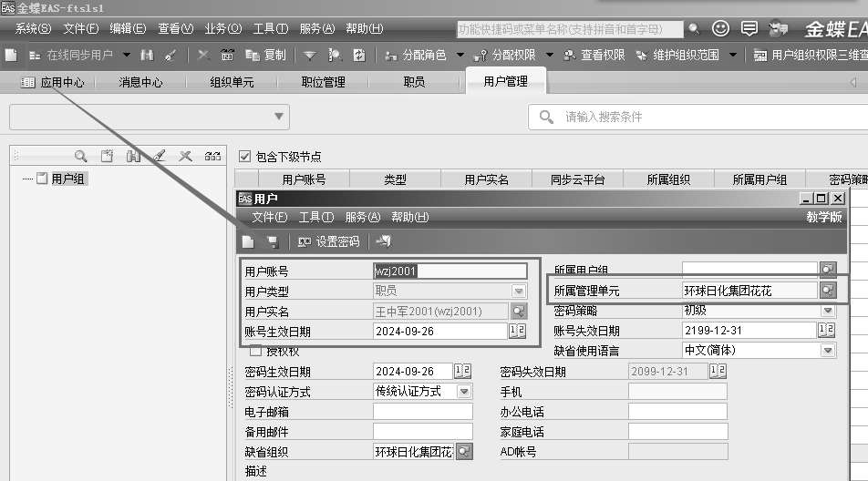Expand the dropdown arrow next to 分配角色
868x481 pixels.
pyautogui.click(x=460, y=56)
